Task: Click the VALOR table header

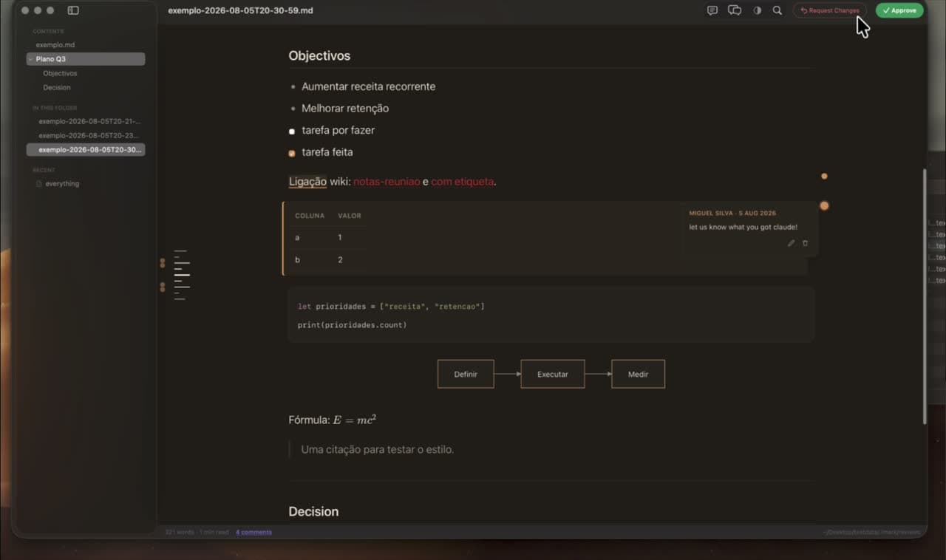Action: tap(350, 216)
